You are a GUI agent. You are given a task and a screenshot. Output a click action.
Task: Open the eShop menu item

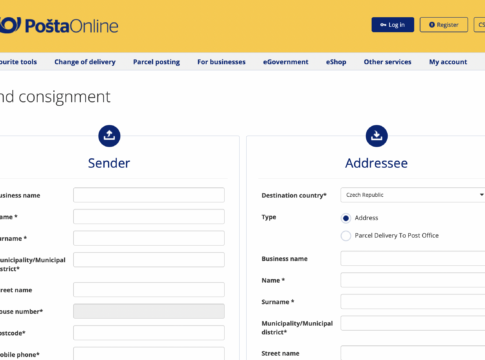(x=336, y=62)
